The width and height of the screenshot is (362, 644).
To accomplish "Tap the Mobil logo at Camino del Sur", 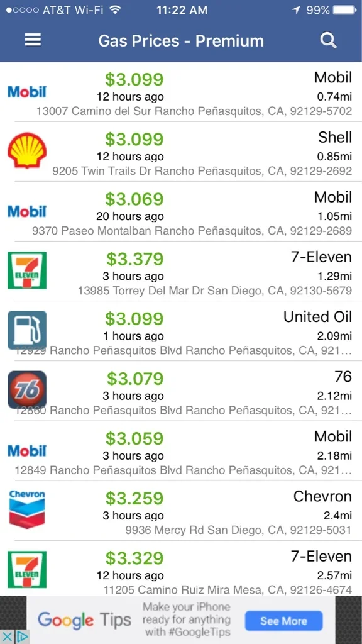I will 27,91.
